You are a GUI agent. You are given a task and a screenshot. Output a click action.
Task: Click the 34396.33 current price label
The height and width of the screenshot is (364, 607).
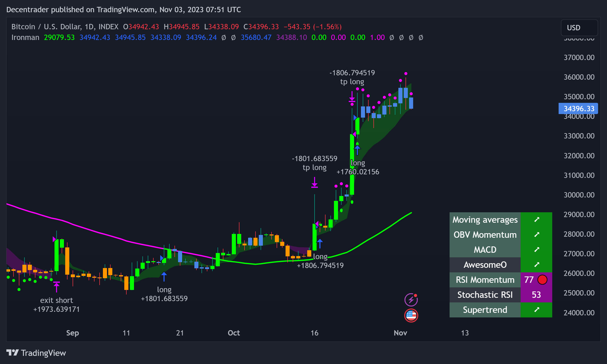[x=578, y=109]
